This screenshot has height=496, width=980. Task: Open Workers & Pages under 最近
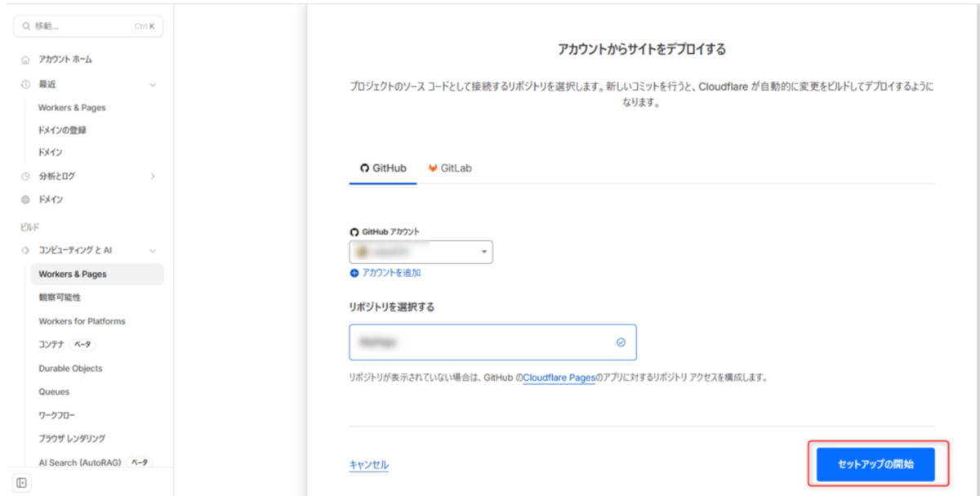[72, 108]
